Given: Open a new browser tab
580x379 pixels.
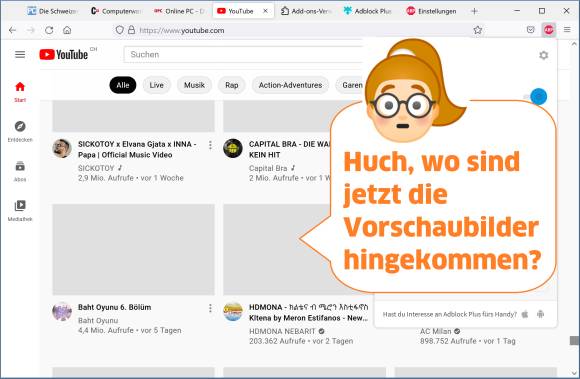Looking at the screenshot, I should (474, 11).
